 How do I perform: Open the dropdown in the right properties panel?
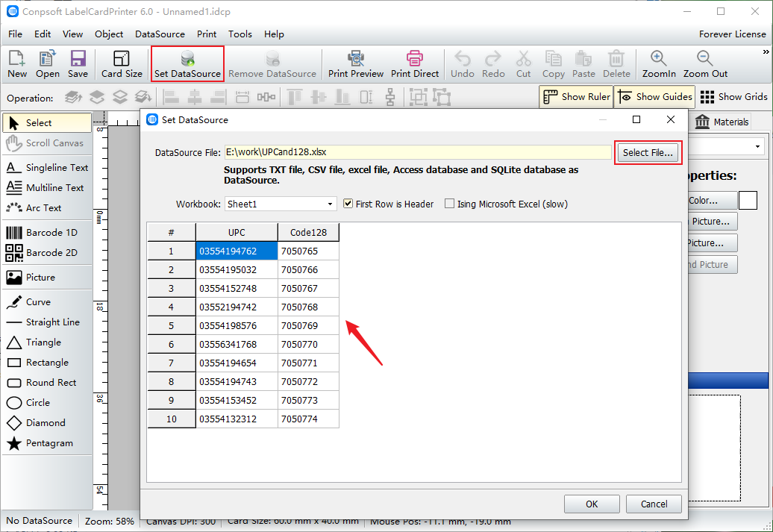757,147
